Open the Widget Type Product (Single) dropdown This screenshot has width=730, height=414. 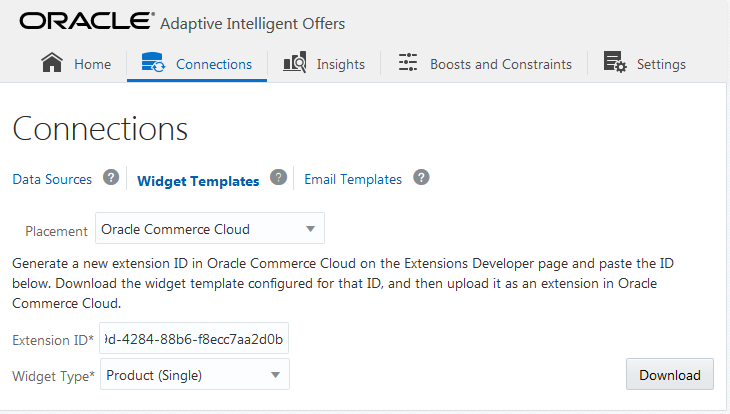(x=195, y=374)
